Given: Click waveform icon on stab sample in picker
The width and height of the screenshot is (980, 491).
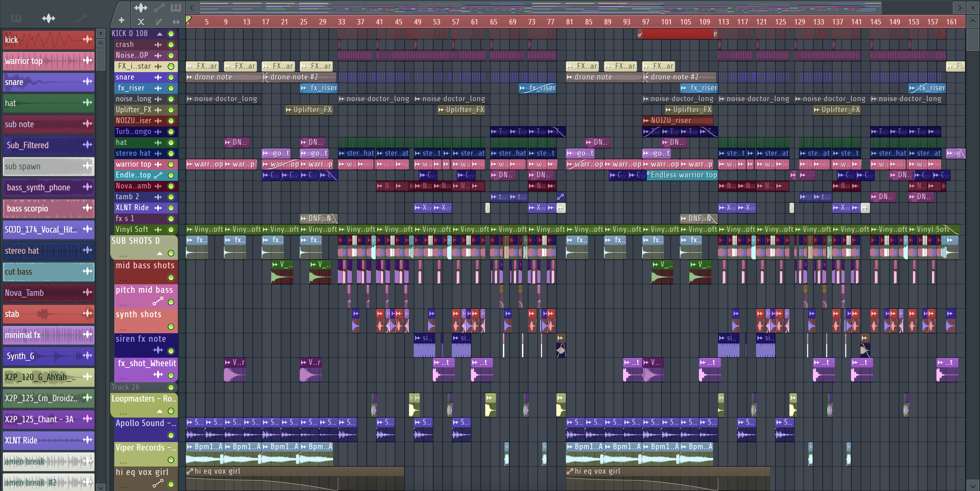Looking at the screenshot, I should 87,313.
